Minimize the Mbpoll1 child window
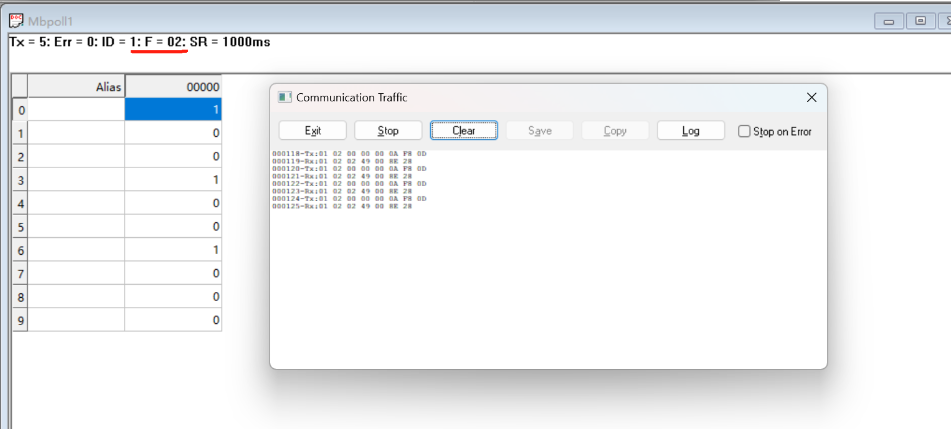Viewport: 951px width, 429px height. coord(889,21)
